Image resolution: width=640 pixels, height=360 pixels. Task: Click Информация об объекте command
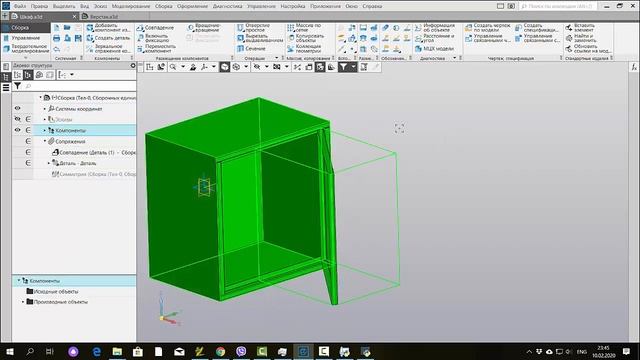(x=435, y=28)
